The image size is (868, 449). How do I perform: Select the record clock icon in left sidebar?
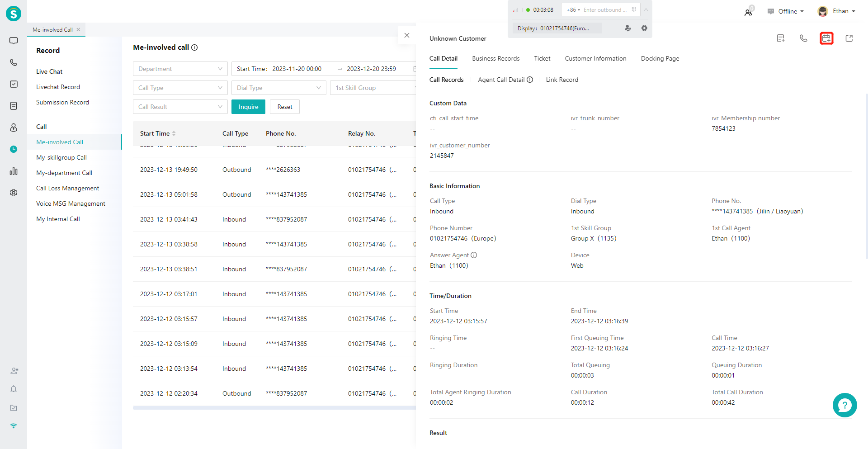pyautogui.click(x=14, y=149)
